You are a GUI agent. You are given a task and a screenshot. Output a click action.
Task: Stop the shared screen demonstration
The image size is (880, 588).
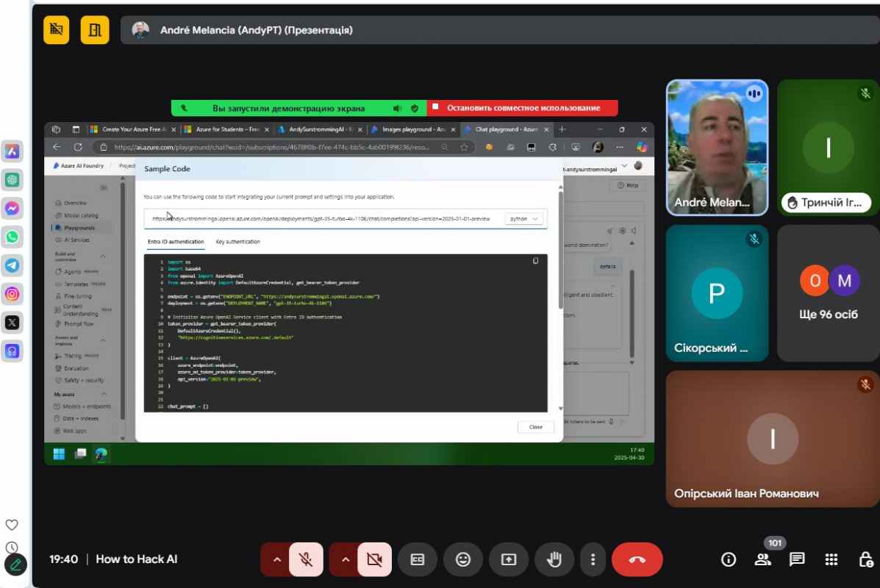click(x=523, y=108)
